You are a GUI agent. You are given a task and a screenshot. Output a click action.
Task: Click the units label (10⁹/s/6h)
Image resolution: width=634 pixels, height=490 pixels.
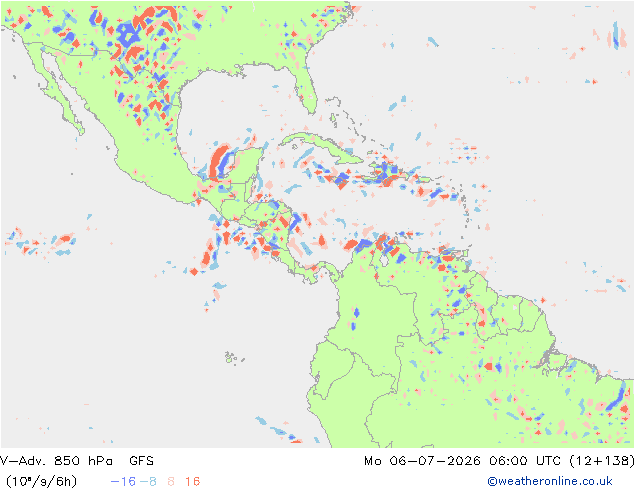click(41, 482)
